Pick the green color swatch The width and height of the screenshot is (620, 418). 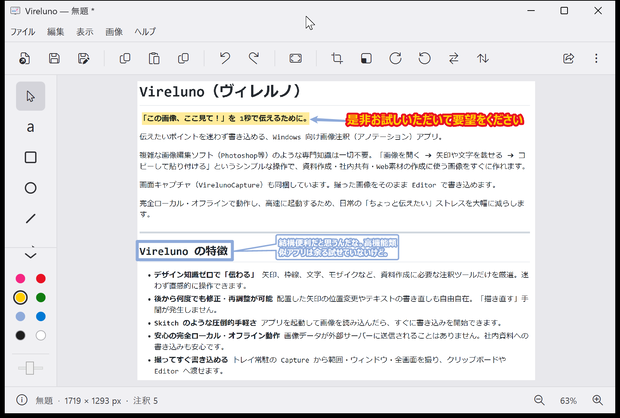point(41,297)
